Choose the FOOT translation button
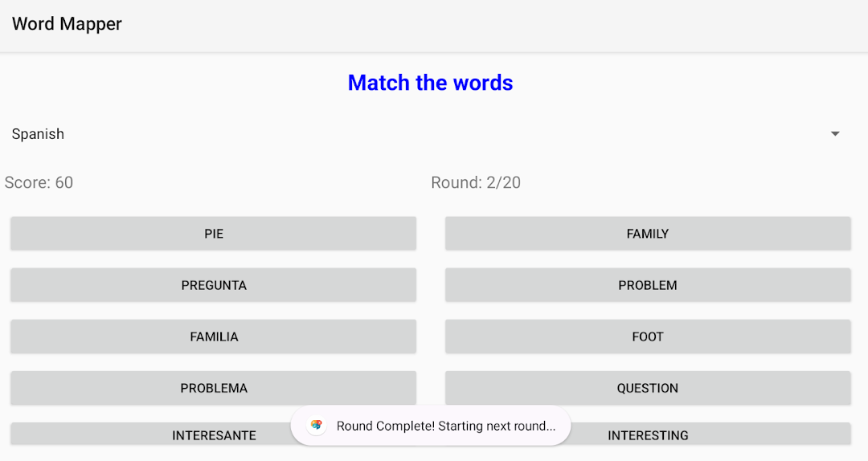868x461 pixels. tap(648, 337)
